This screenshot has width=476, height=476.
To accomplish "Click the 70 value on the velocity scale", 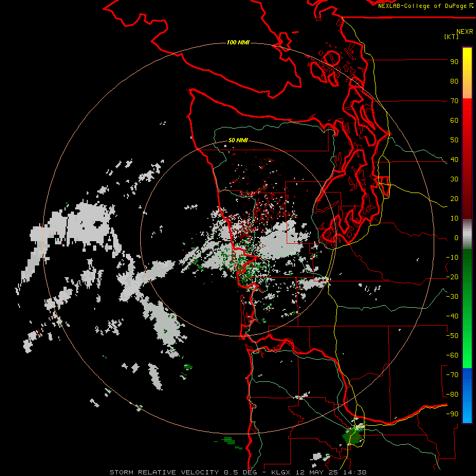I will (x=454, y=101).
